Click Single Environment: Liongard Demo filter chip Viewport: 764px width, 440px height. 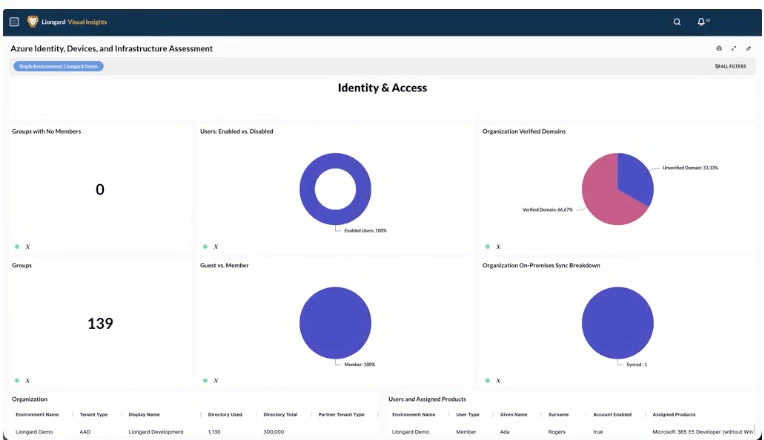(58, 66)
